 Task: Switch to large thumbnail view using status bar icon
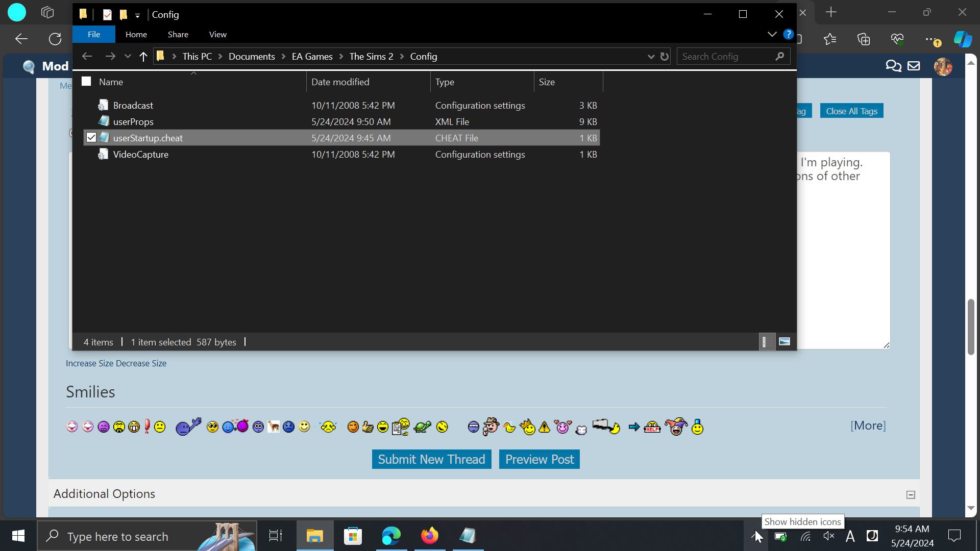click(785, 341)
